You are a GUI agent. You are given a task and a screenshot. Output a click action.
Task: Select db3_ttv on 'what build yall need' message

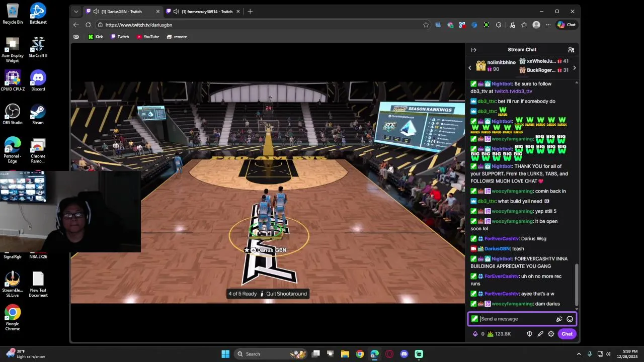(x=487, y=201)
